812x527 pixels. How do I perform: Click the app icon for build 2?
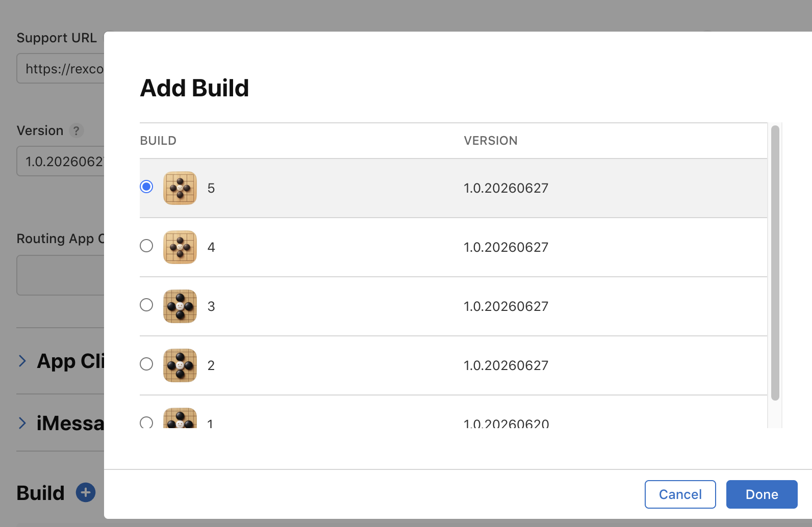tap(180, 365)
